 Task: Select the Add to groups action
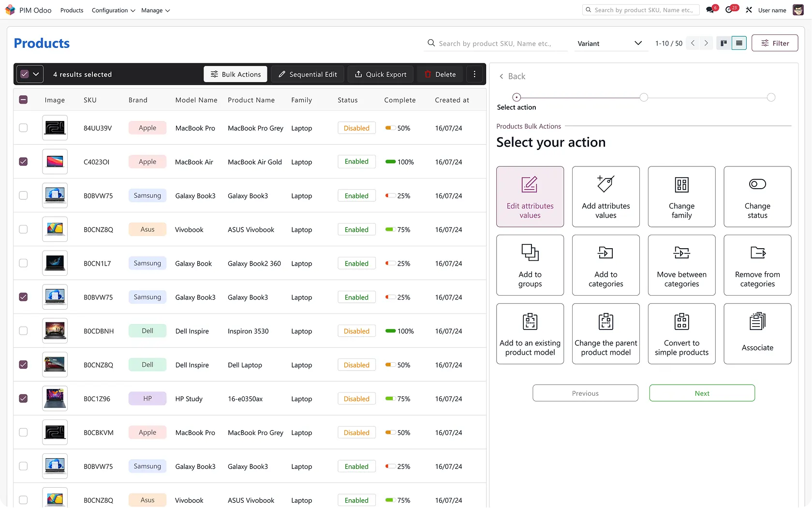click(x=530, y=265)
